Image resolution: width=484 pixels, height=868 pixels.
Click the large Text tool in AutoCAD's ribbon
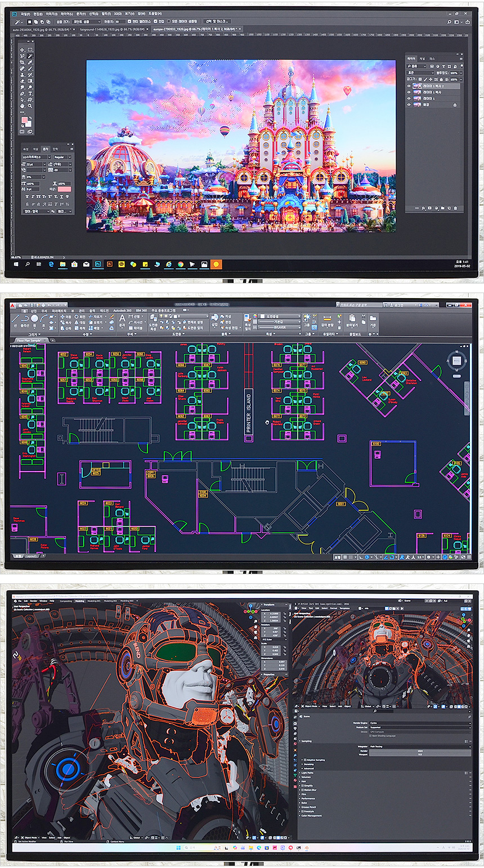[122, 319]
